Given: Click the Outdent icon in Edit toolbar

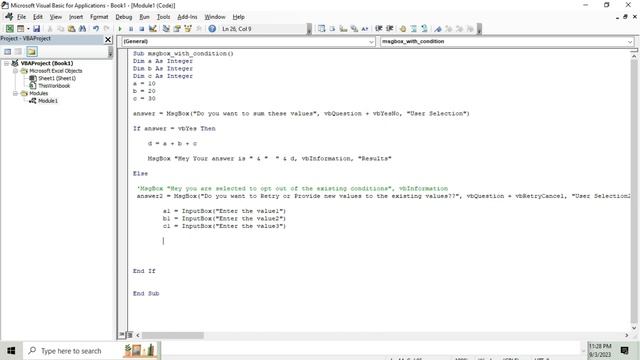Looking at the screenshot, I should coord(389,29).
